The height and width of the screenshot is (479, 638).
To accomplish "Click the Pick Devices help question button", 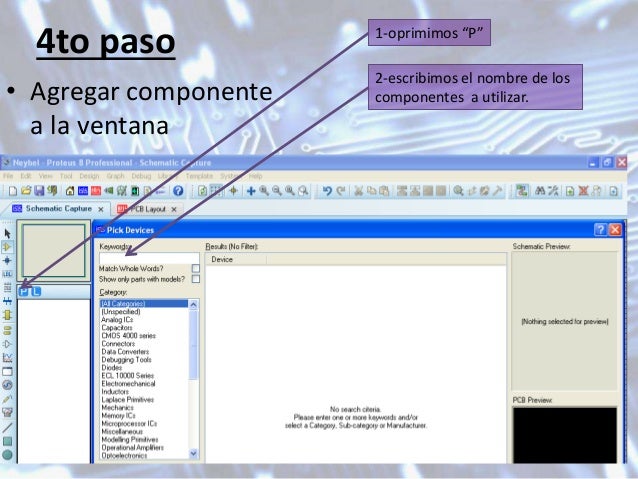I will (601, 230).
